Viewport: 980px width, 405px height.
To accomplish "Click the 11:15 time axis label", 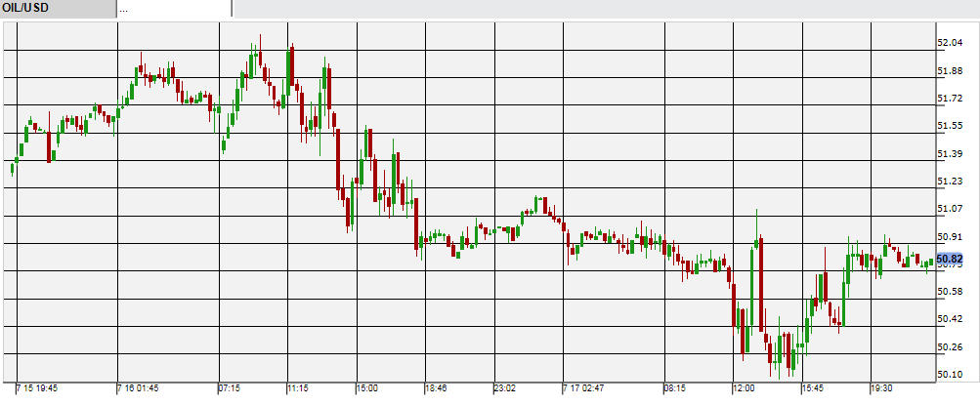I will [x=299, y=388].
